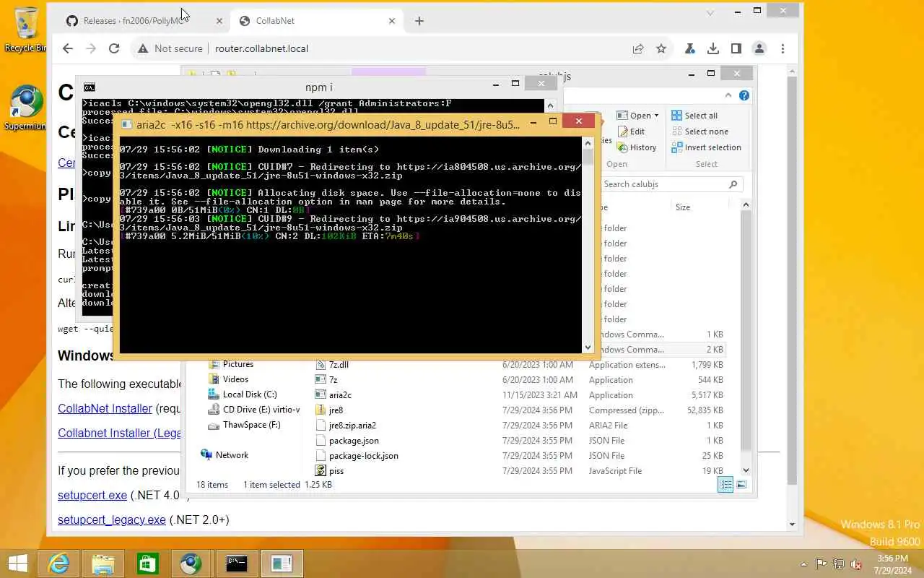924x578 pixels.
Task: Open the File Explorer help icon
Action: tap(744, 95)
